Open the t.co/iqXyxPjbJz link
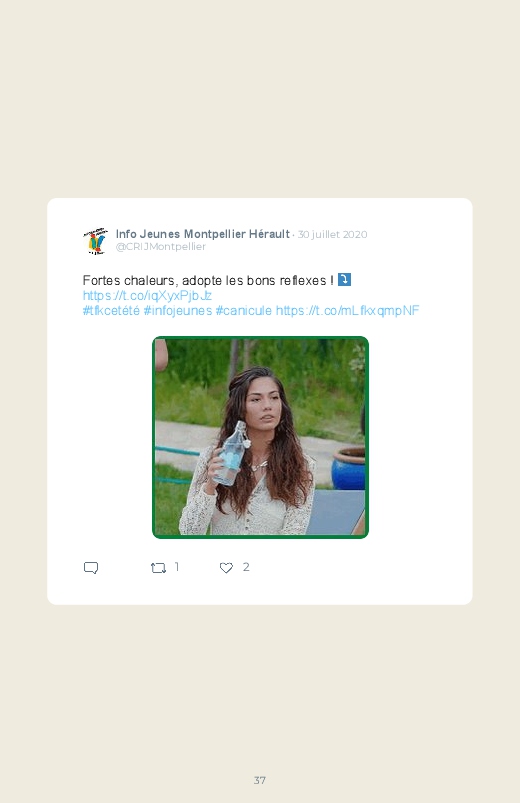The image size is (520, 803). point(148,295)
